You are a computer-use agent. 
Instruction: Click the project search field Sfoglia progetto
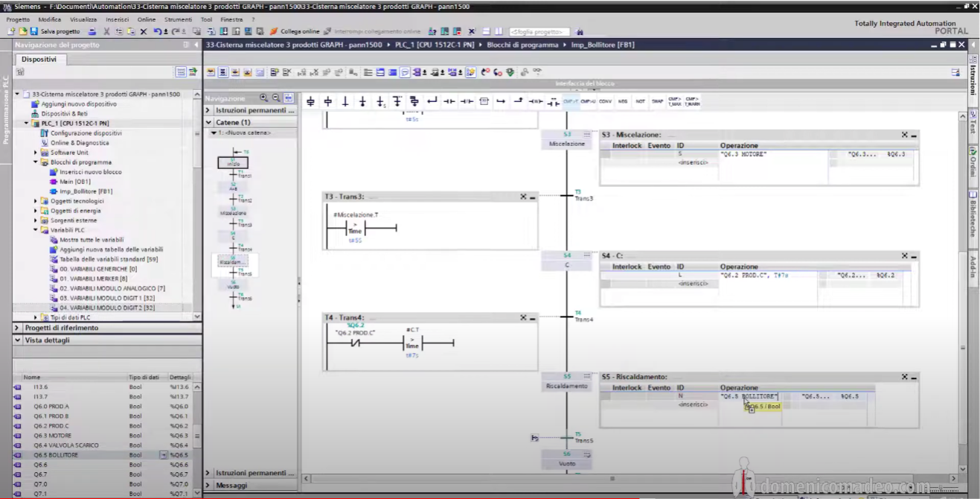tap(539, 32)
